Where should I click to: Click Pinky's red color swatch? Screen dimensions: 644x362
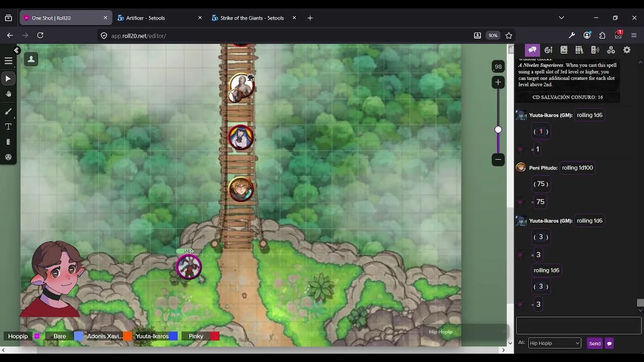pos(215,336)
